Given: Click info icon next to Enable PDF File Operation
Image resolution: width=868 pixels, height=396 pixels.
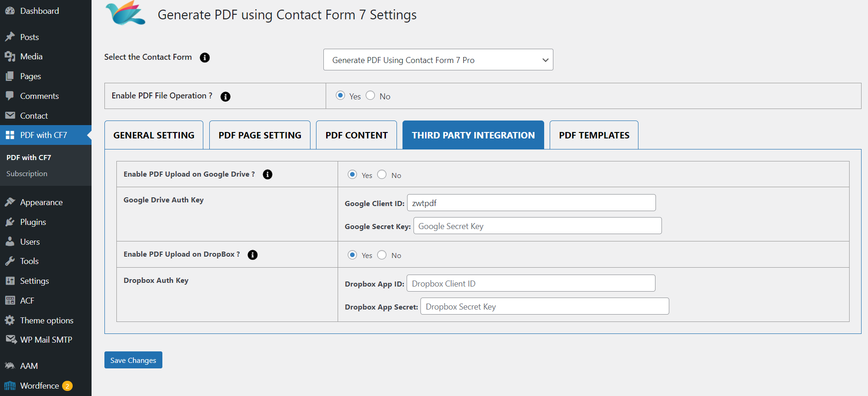Looking at the screenshot, I should pos(225,97).
